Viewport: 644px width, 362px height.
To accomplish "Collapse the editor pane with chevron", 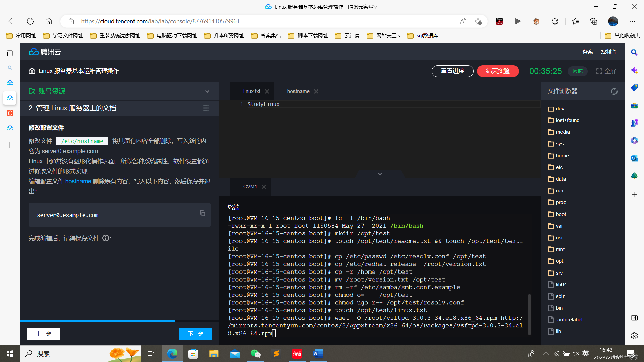I will click(x=380, y=174).
